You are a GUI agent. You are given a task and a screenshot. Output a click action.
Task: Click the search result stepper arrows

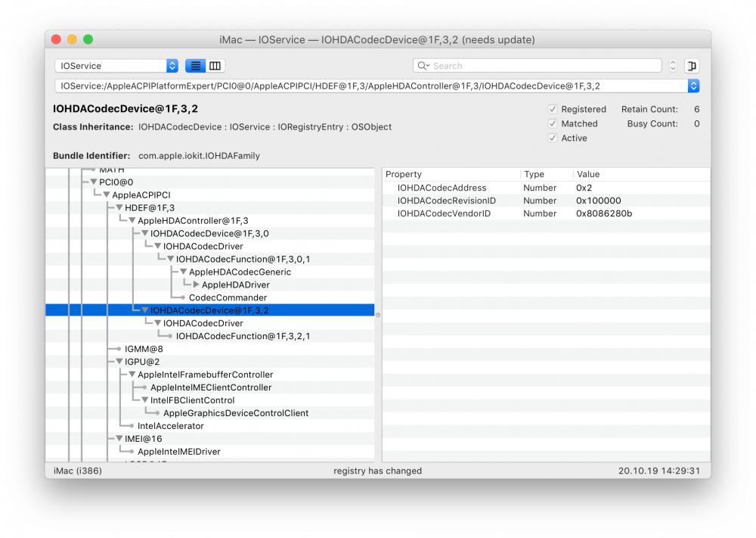[673, 66]
